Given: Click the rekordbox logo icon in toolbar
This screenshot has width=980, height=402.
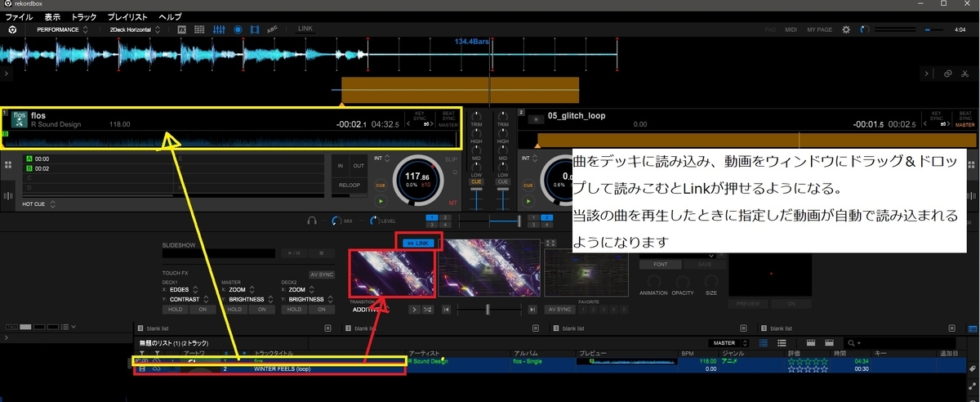Looking at the screenshot, I should [x=13, y=29].
